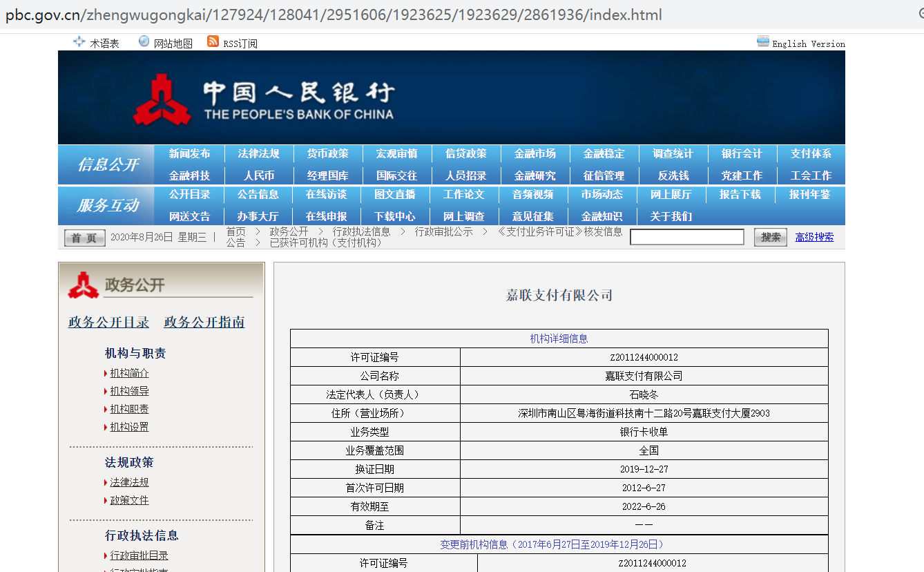
Task: Click the English Version link
Action: pyautogui.click(x=808, y=44)
